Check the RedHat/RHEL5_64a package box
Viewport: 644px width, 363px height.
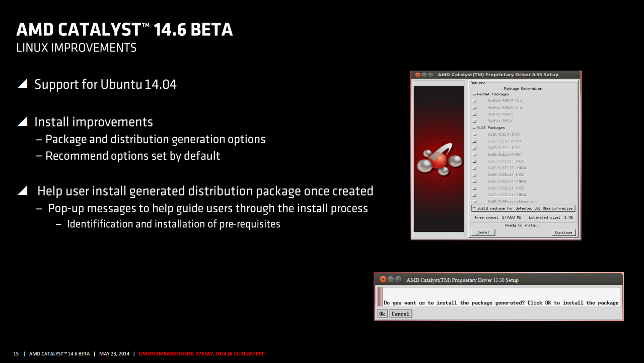(474, 101)
